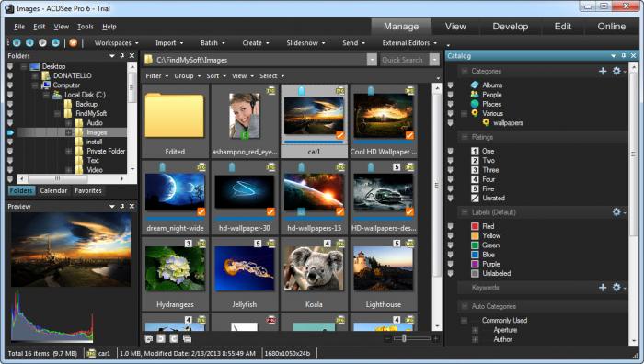Toggle Easy-Select indicator for rating Three
The height and width of the screenshot is (364, 644).
coord(451,170)
